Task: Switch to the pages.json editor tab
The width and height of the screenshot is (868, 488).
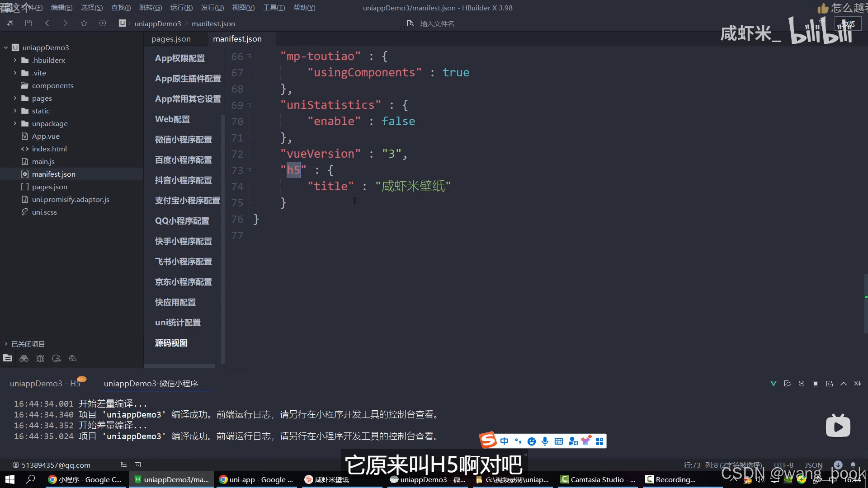Action: tap(171, 39)
